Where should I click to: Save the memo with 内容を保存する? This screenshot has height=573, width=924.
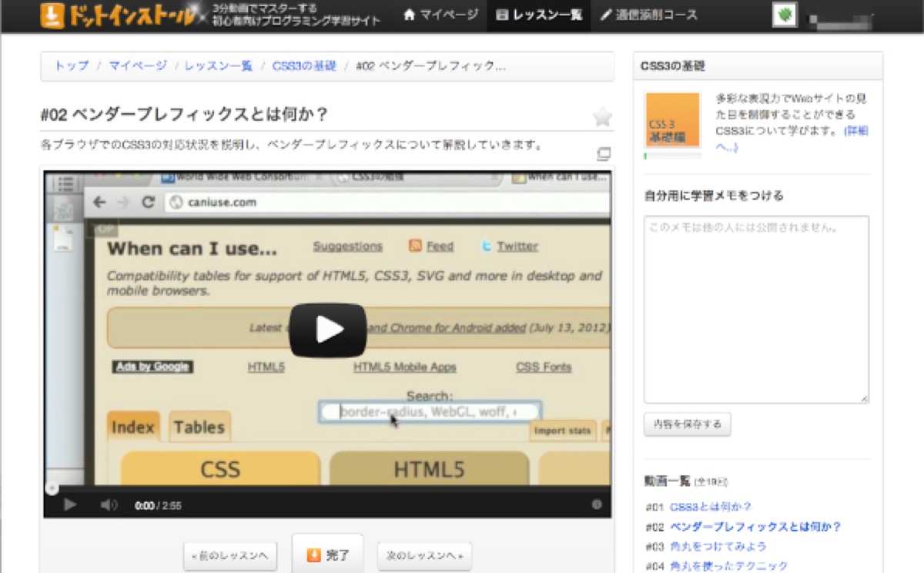[687, 424]
